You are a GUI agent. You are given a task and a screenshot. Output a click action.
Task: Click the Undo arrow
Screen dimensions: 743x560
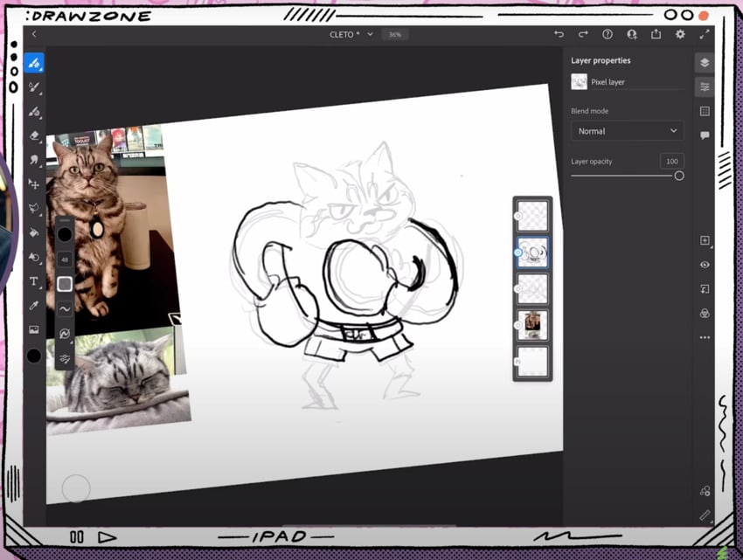[560, 34]
